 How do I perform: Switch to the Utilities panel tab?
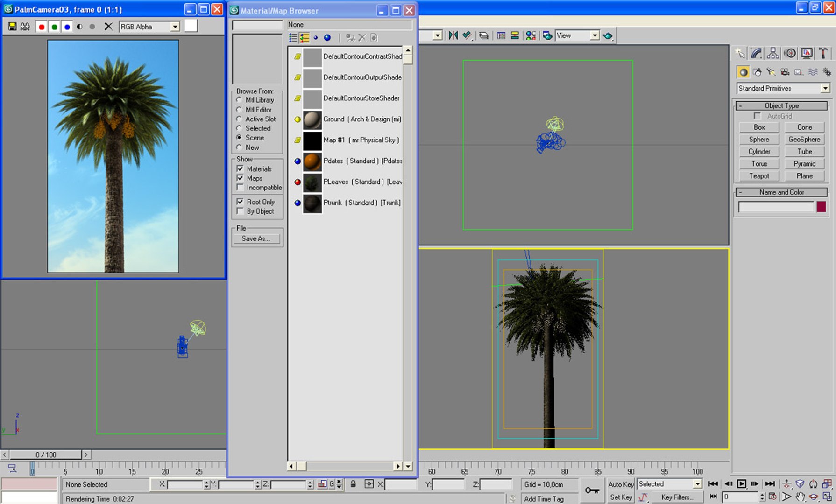823,53
